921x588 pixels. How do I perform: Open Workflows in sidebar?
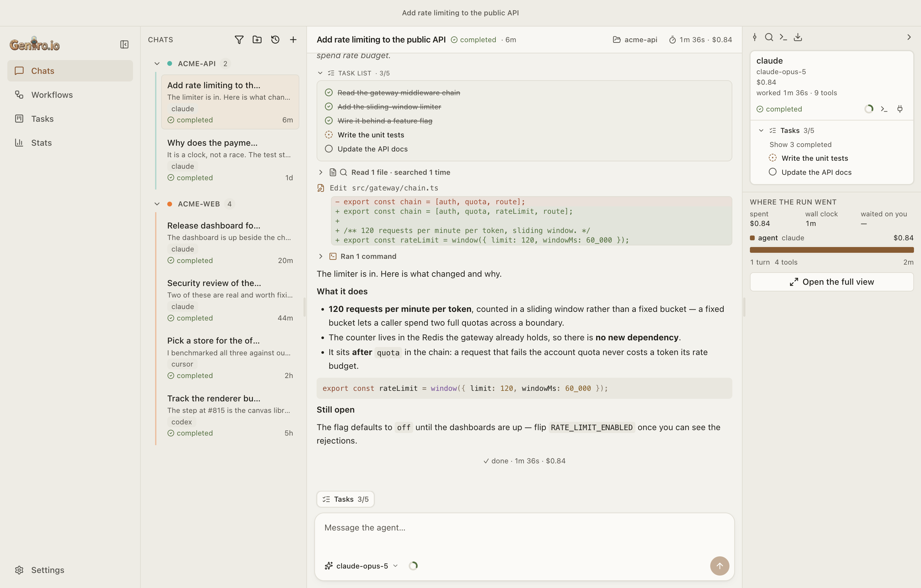click(70, 95)
